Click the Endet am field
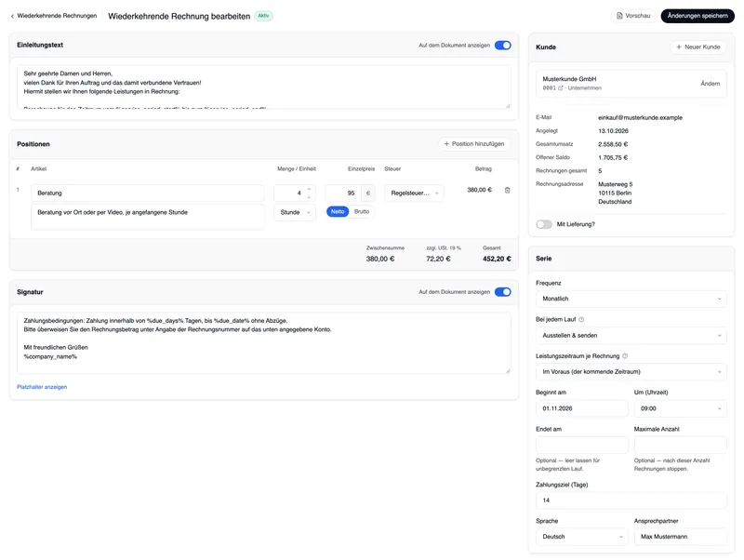744x560 pixels. (582, 445)
